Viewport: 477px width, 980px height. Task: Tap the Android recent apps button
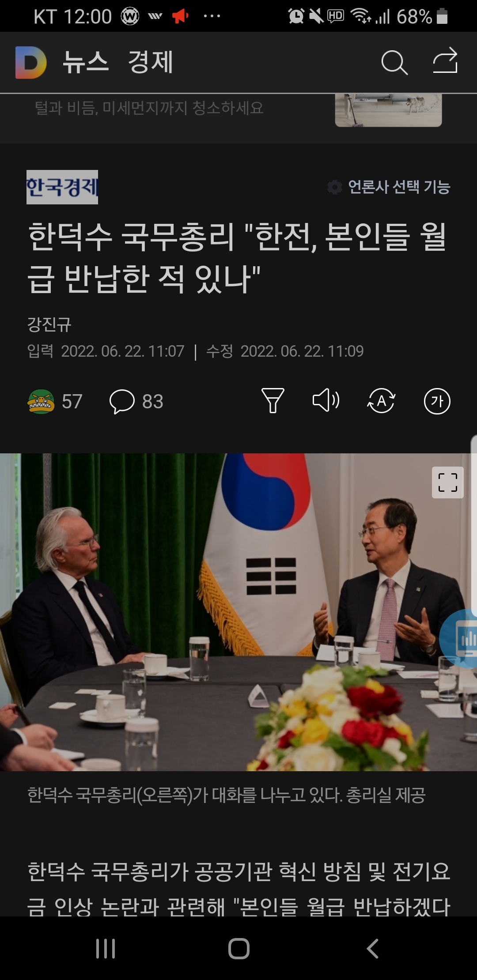[x=106, y=948]
